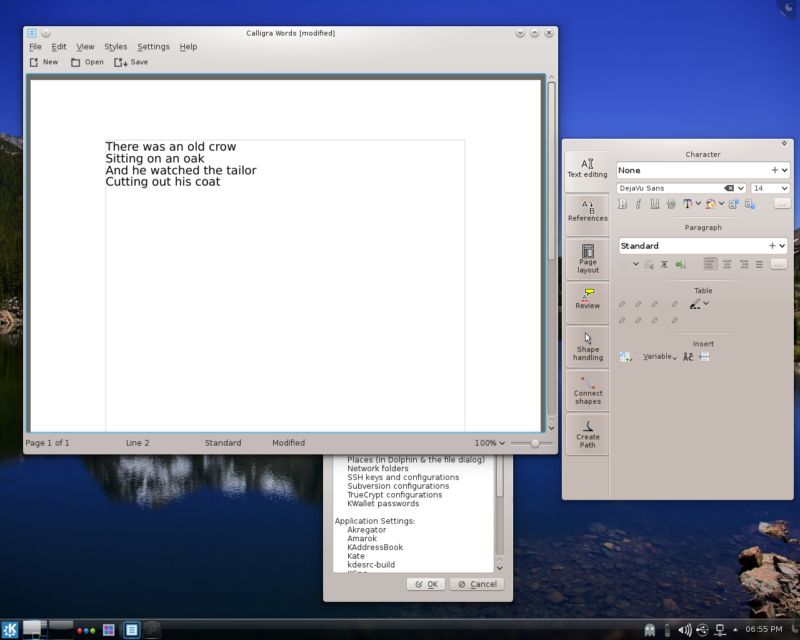This screenshot has width=800, height=640.
Task: Open the DejaVu Sans font dropdown
Action: pyautogui.click(x=741, y=188)
